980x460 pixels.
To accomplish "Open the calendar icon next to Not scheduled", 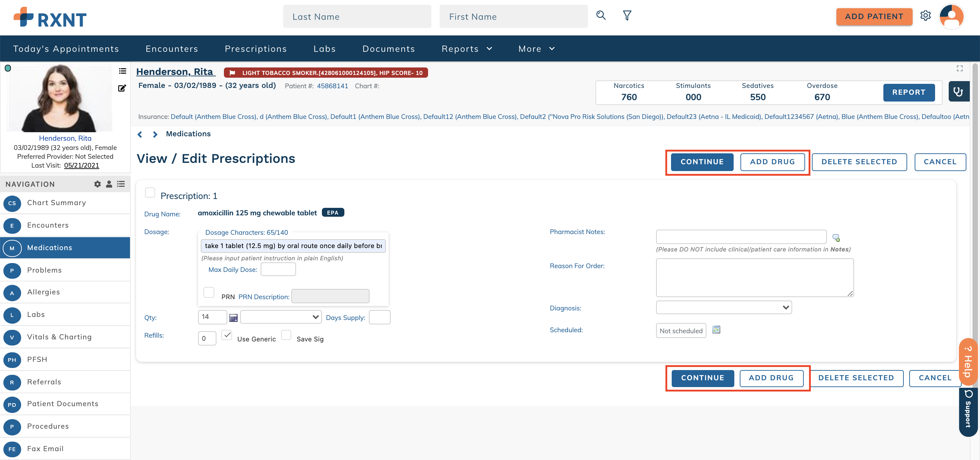I will [717, 330].
